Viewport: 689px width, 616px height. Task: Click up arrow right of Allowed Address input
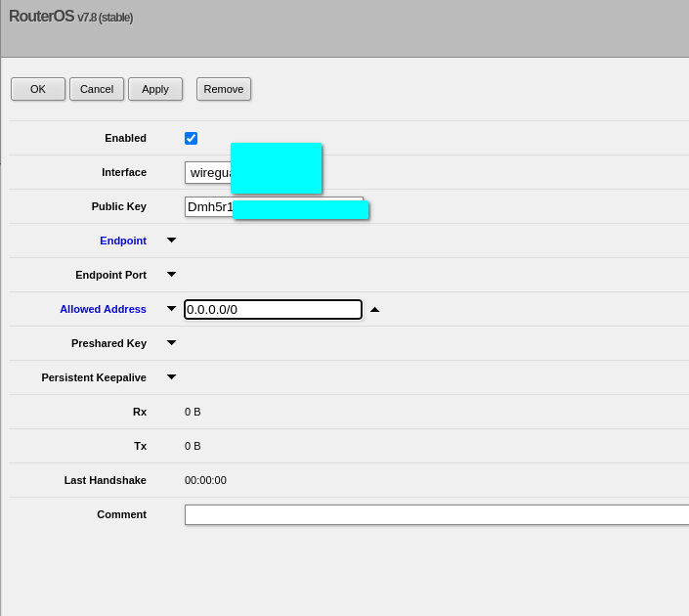point(374,310)
